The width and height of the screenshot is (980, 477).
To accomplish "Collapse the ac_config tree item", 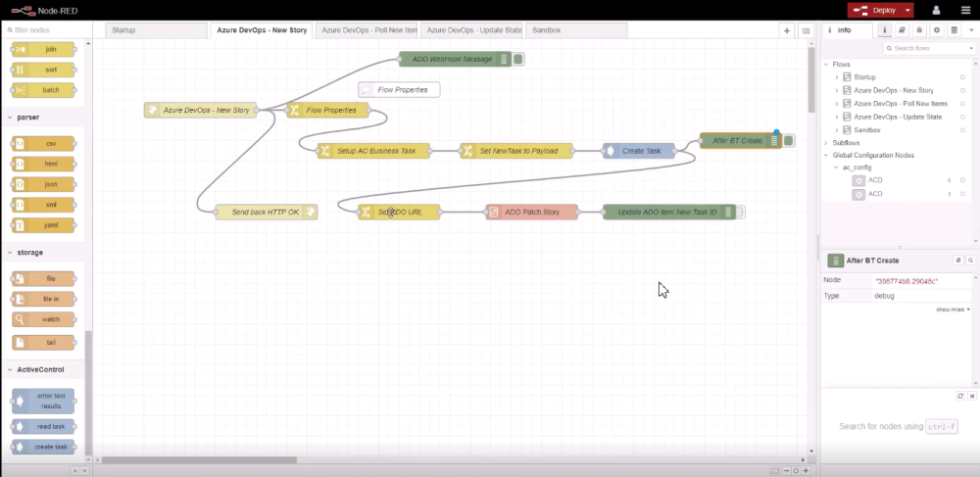I will [x=837, y=167].
